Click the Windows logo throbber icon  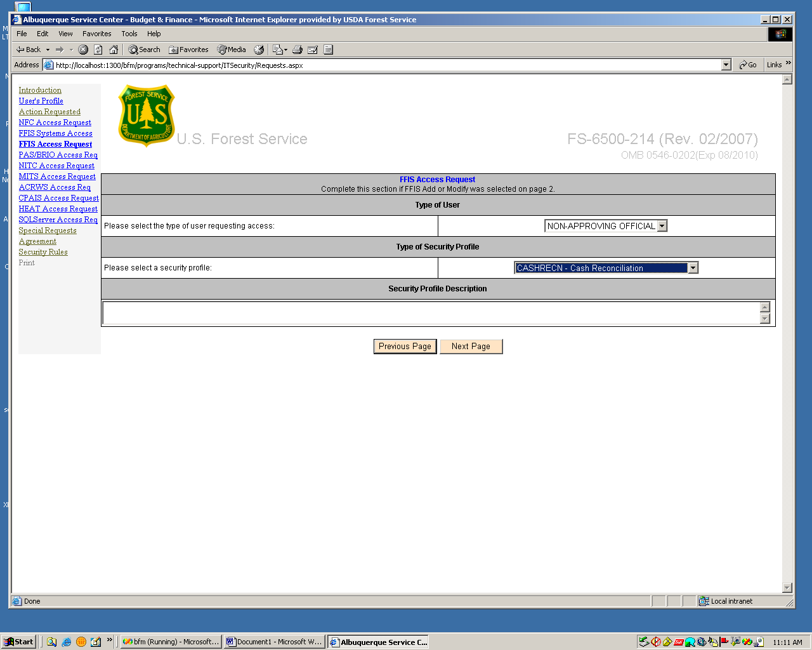(x=780, y=34)
